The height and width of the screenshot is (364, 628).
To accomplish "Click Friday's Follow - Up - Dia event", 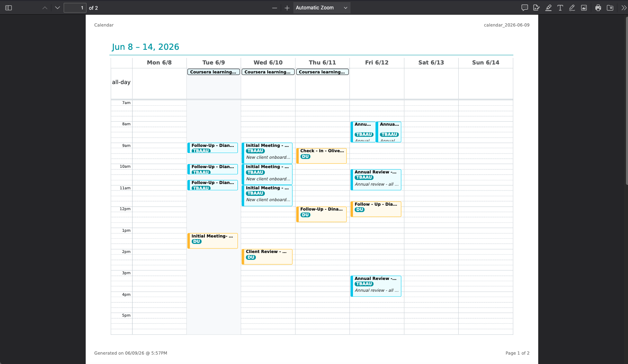I will (376, 209).
